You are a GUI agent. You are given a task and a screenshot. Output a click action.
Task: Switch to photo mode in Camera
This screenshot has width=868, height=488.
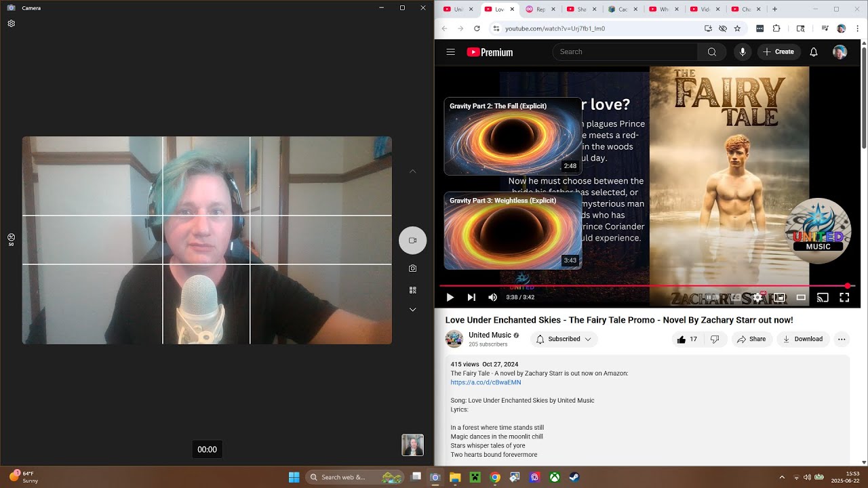(x=412, y=268)
